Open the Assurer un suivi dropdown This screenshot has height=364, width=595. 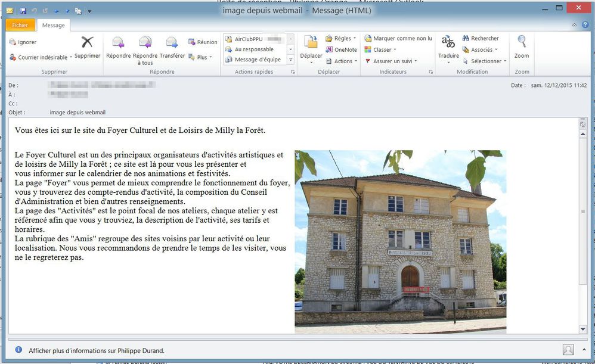pyautogui.click(x=416, y=61)
